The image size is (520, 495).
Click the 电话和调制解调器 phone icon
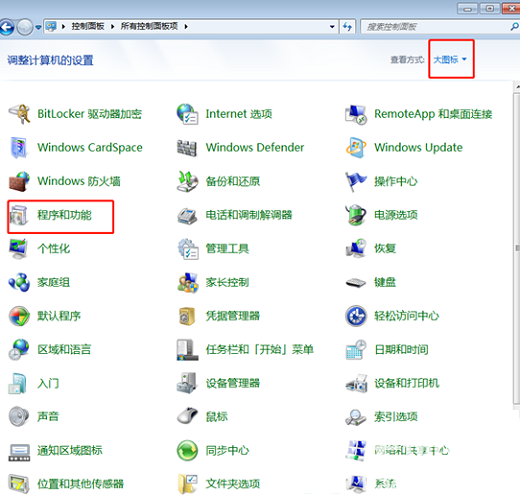pos(187,216)
